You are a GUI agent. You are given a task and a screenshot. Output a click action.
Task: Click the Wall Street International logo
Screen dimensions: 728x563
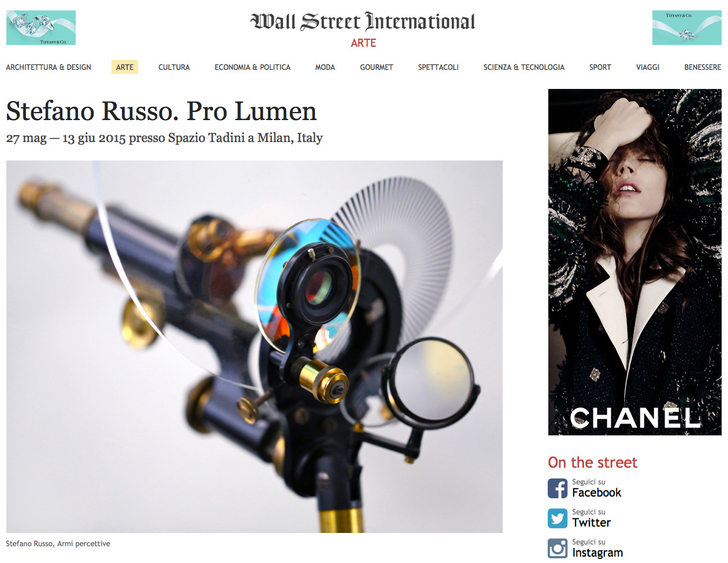pyautogui.click(x=363, y=21)
